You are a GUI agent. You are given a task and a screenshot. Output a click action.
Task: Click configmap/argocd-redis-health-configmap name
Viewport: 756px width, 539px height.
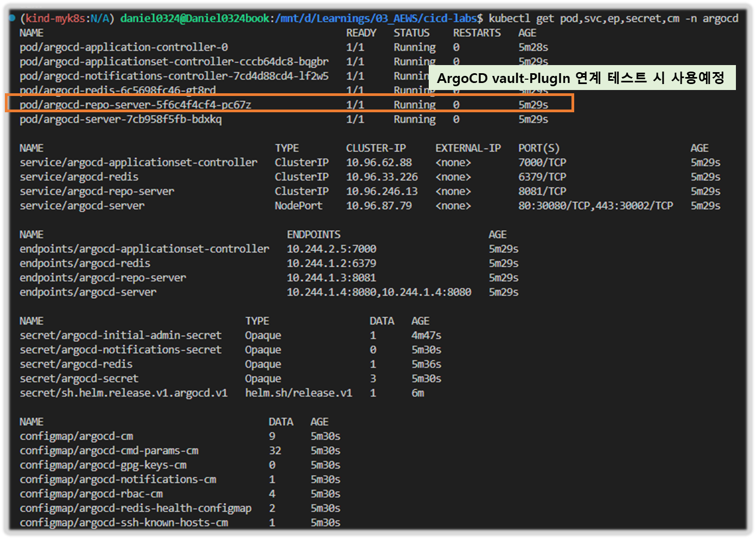pos(136,508)
